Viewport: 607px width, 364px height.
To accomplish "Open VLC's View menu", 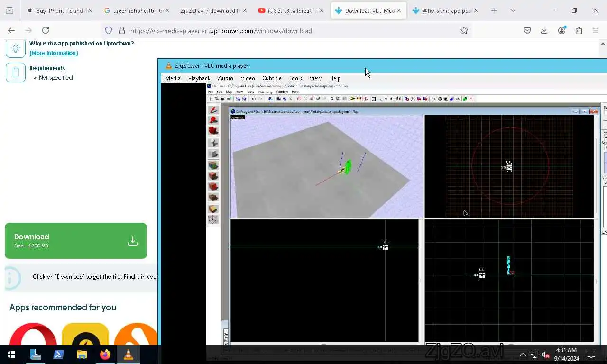I will click(x=315, y=78).
